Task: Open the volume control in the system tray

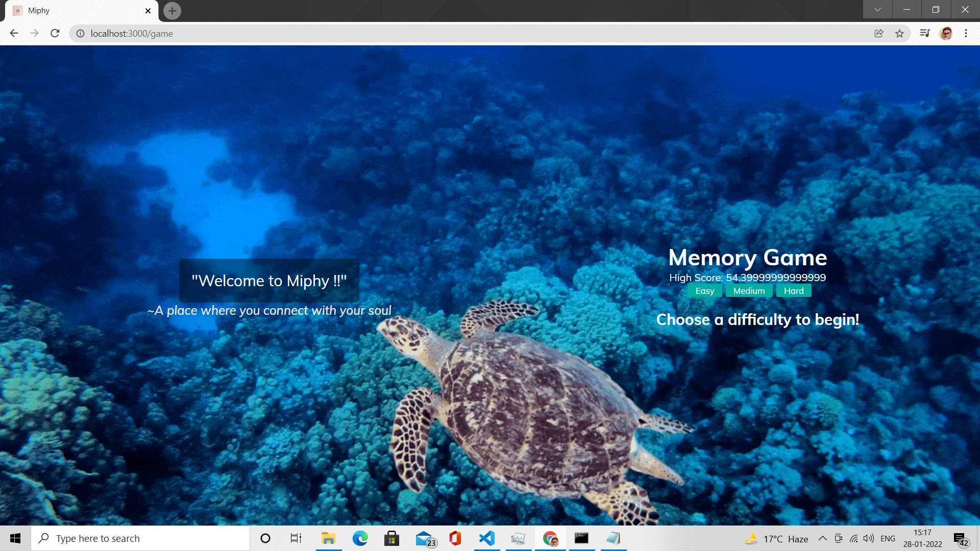Action: coord(868,538)
